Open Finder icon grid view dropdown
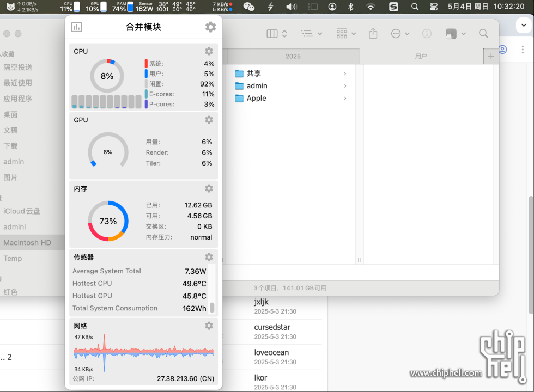This screenshot has width=534, height=392. click(346, 33)
